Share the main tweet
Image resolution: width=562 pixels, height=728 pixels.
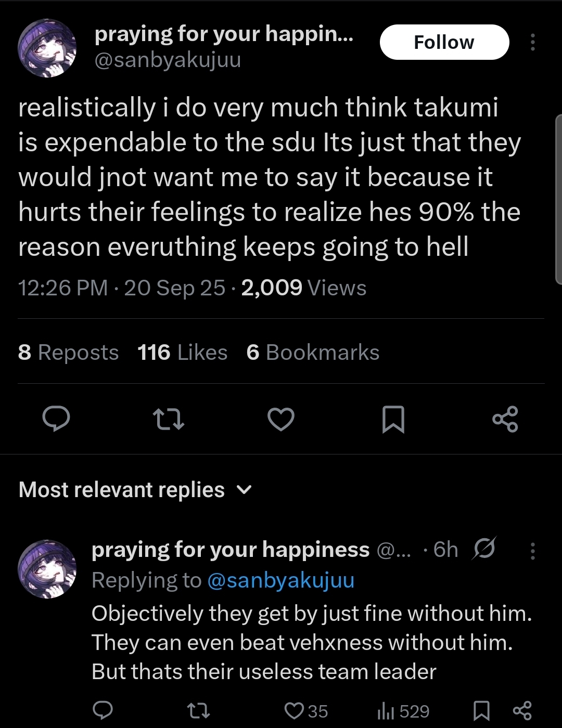pyautogui.click(x=505, y=419)
